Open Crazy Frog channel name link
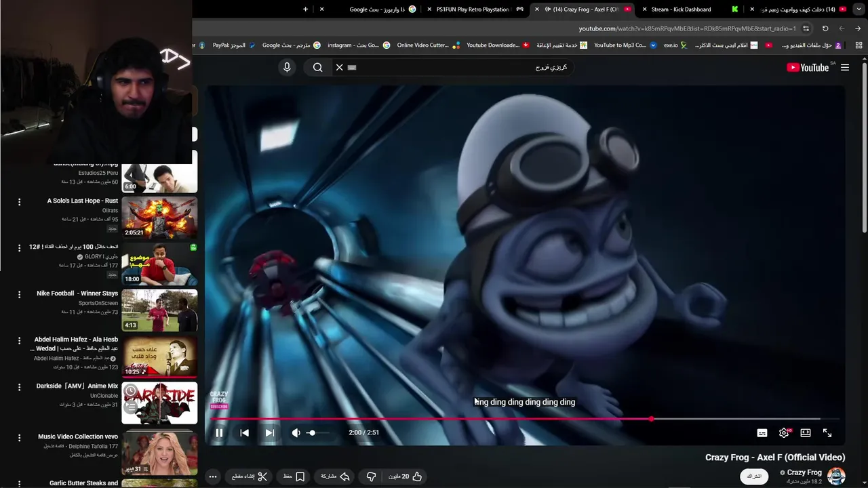868x488 pixels. [804, 472]
